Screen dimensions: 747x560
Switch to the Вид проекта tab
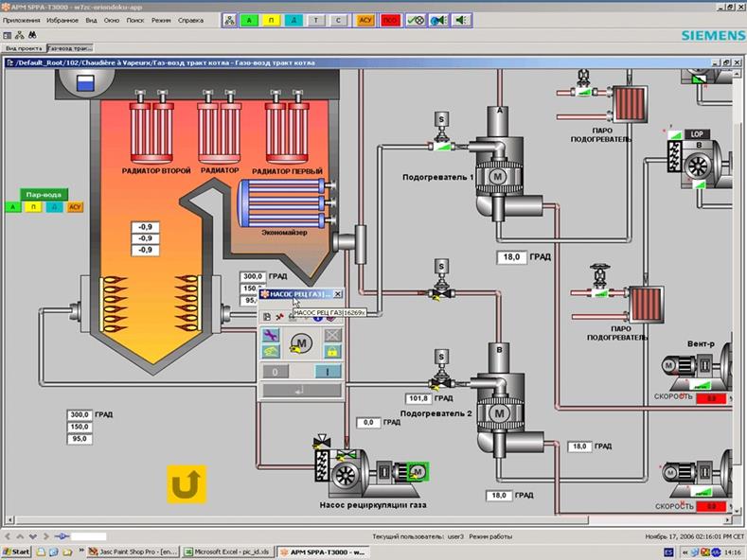tap(22, 46)
